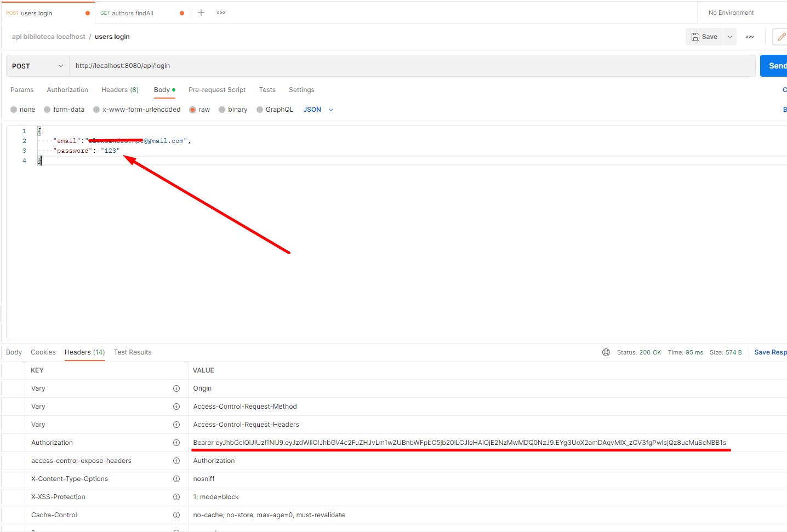Click info icon in first Vary Origin row
Viewport: 787px width, 532px height.
[176, 388]
